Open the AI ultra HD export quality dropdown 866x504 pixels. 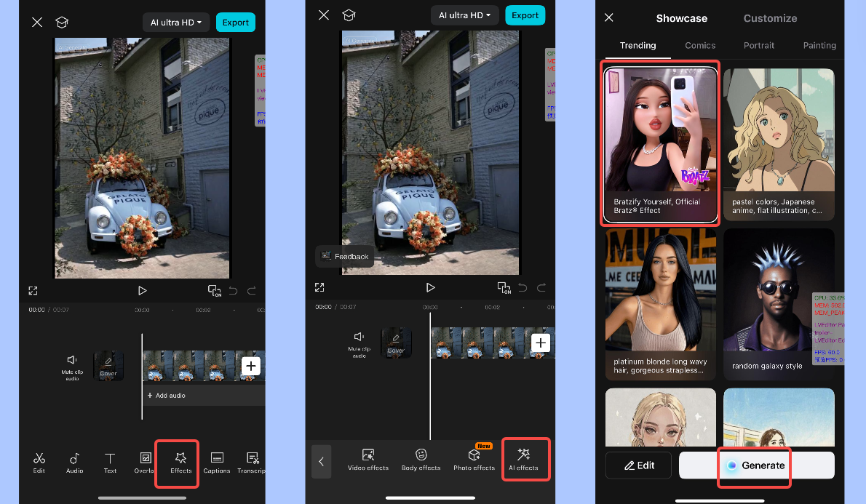(x=175, y=22)
